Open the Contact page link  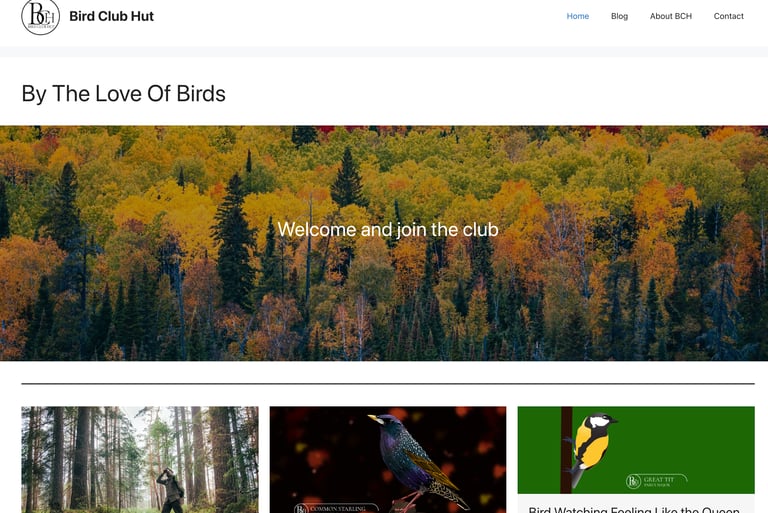point(728,16)
